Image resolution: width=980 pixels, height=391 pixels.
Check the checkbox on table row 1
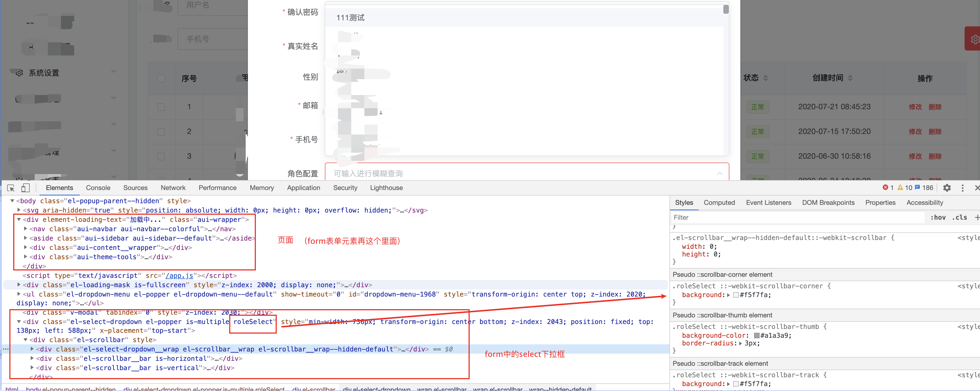(x=161, y=107)
